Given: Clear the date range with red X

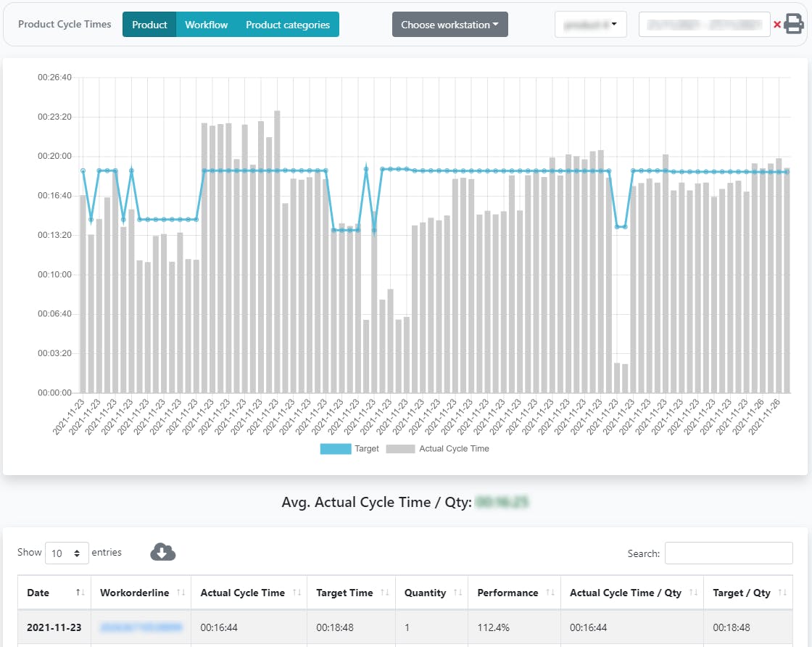Looking at the screenshot, I should click(776, 25).
